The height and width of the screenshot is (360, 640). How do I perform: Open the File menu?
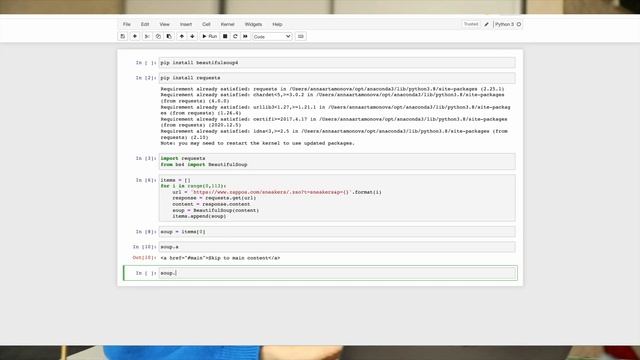[127, 24]
